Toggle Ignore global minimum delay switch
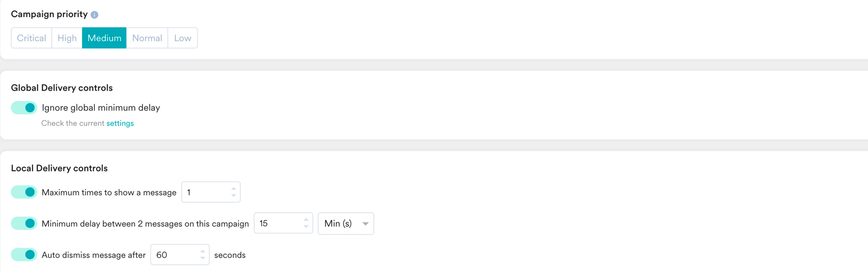 coord(24,108)
